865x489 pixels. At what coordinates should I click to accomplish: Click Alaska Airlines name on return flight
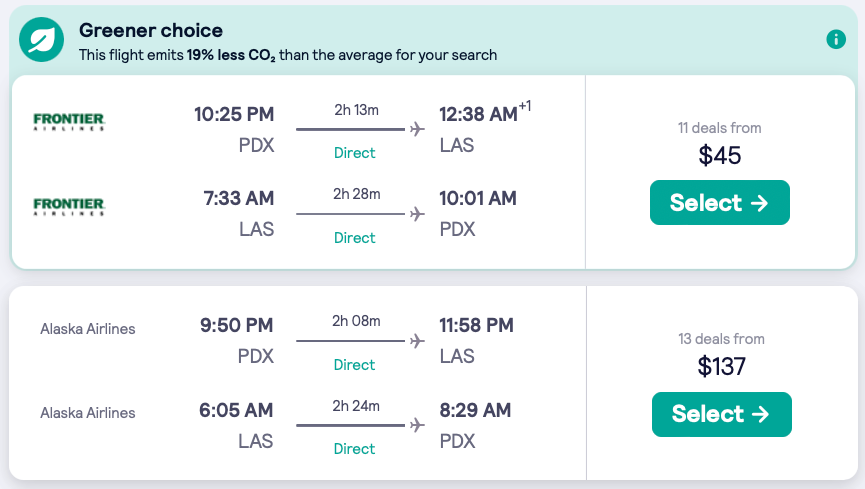click(88, 412)
